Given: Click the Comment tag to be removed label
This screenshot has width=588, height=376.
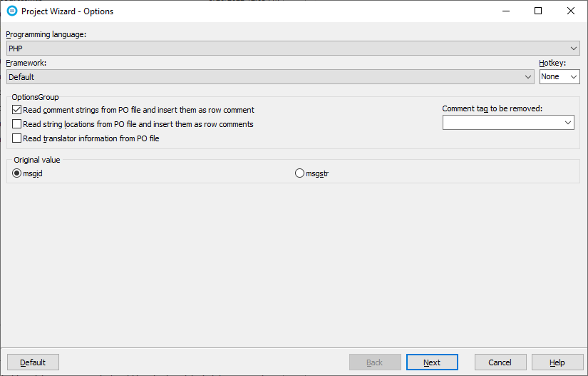Looking at the screenshot, I should click(492, 109).
